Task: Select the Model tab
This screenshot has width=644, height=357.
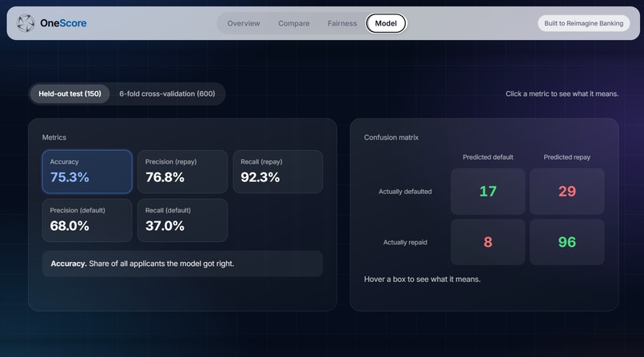Action: tap(386, 23)
